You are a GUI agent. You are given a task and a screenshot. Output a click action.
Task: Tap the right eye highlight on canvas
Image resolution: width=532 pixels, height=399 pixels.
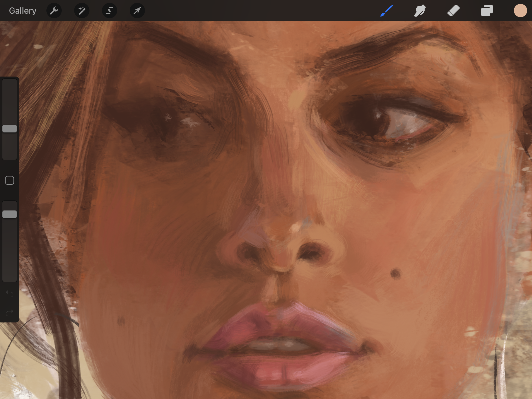[378, 116]
